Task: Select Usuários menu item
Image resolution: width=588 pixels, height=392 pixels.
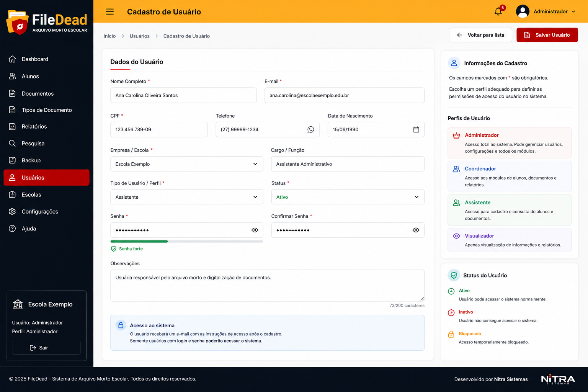Action: point(47,178)
